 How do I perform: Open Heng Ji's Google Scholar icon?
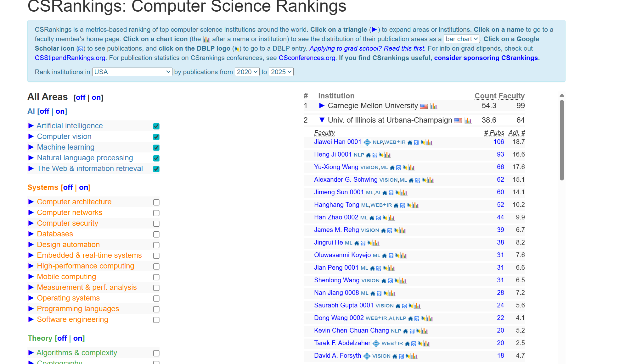(375, 155)
